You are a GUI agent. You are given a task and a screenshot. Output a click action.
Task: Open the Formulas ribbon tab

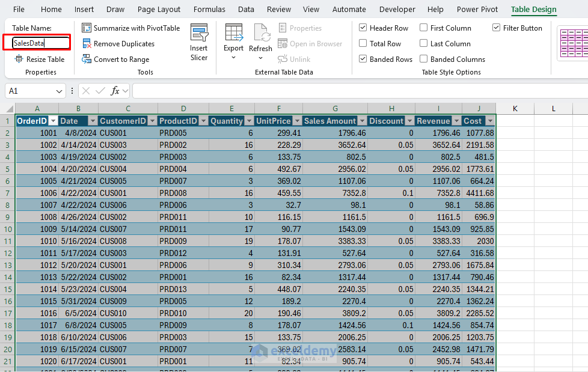pos(209,9)
